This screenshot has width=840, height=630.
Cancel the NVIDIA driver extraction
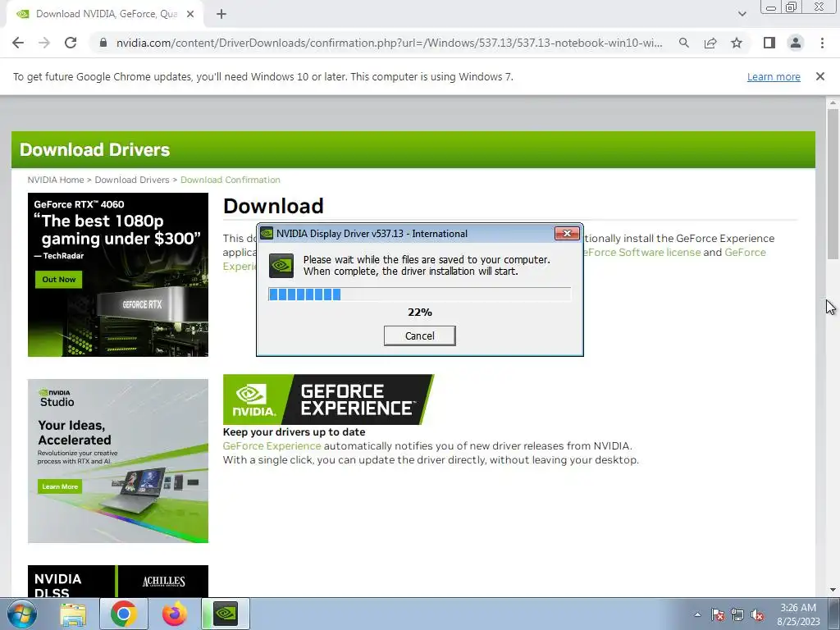[419, 336]
